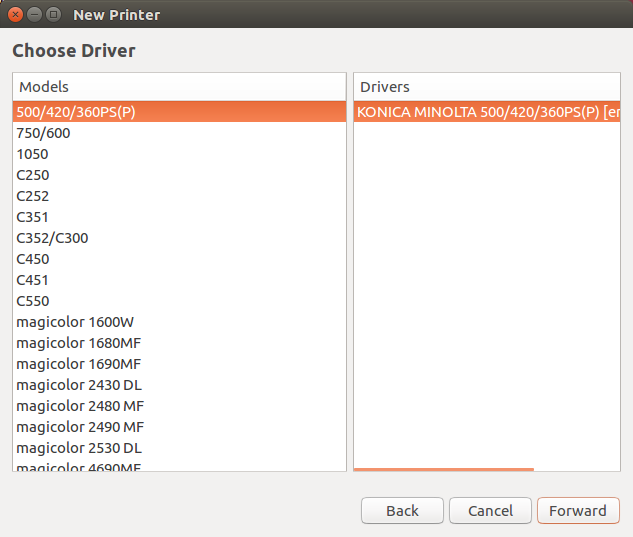Click the Drivers column header

pyautogui.click(x=487, y=87)
